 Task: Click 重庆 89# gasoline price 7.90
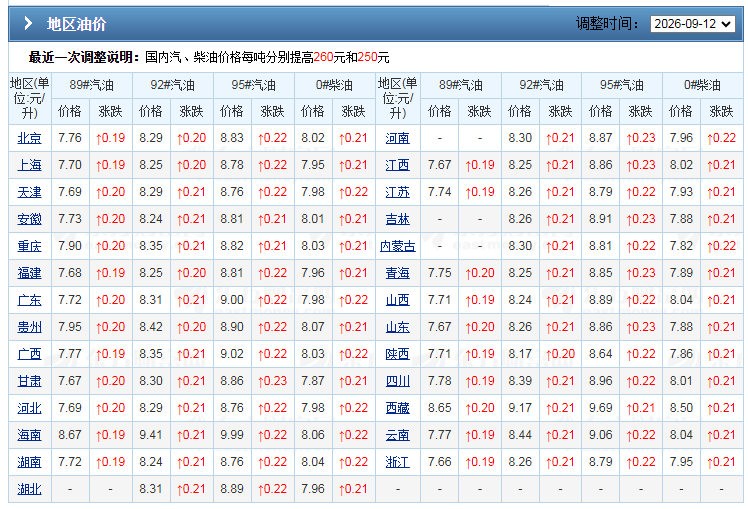[x=70, y=246]
